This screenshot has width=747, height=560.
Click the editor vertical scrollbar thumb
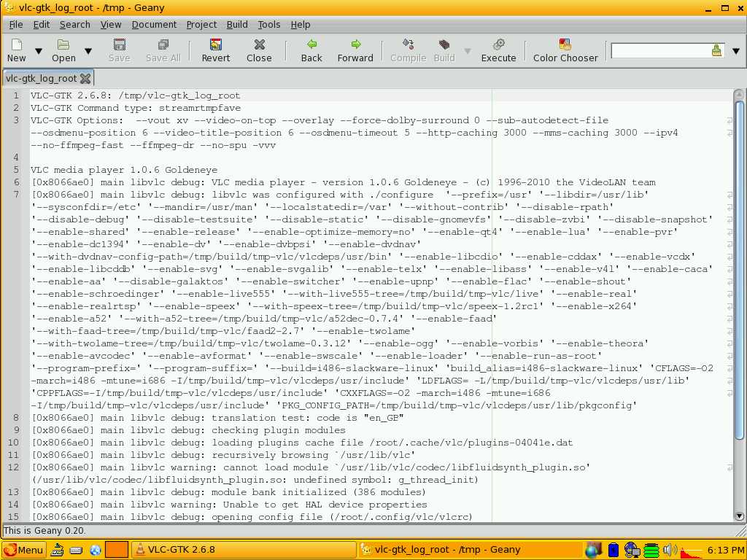pos(739,269)
